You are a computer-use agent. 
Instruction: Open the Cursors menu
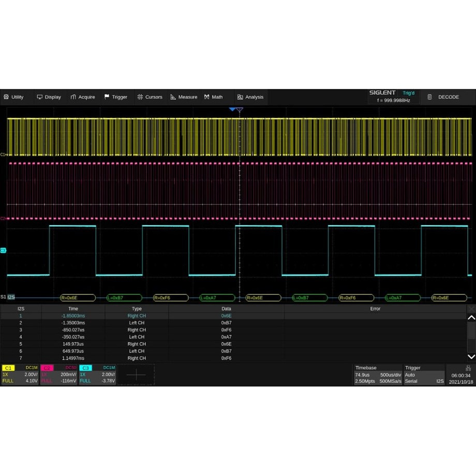pyautogui.click(x=150, y=97)
